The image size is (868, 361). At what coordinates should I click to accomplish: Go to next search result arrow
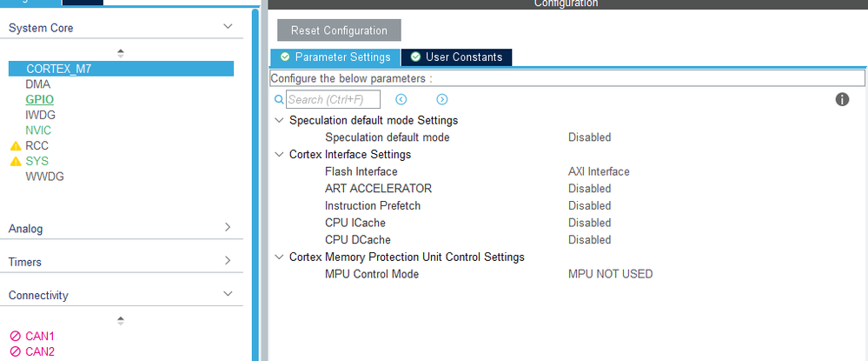tap(441, 100)
